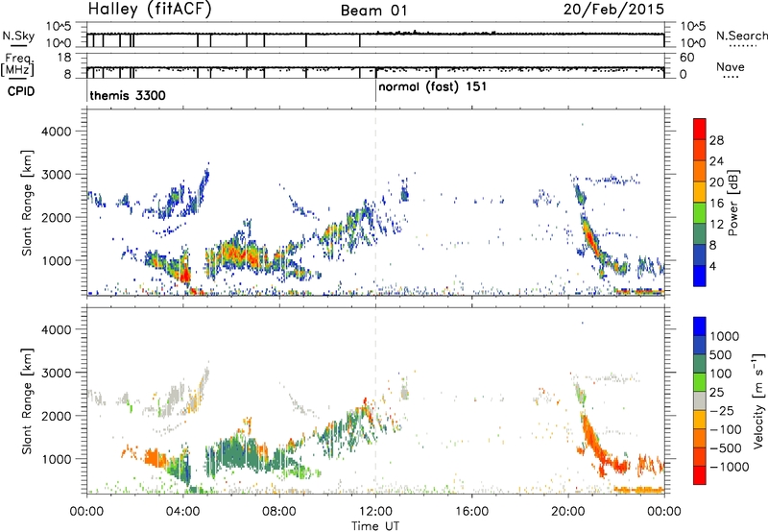Click the 20:00 time tick label

[568, 511]
